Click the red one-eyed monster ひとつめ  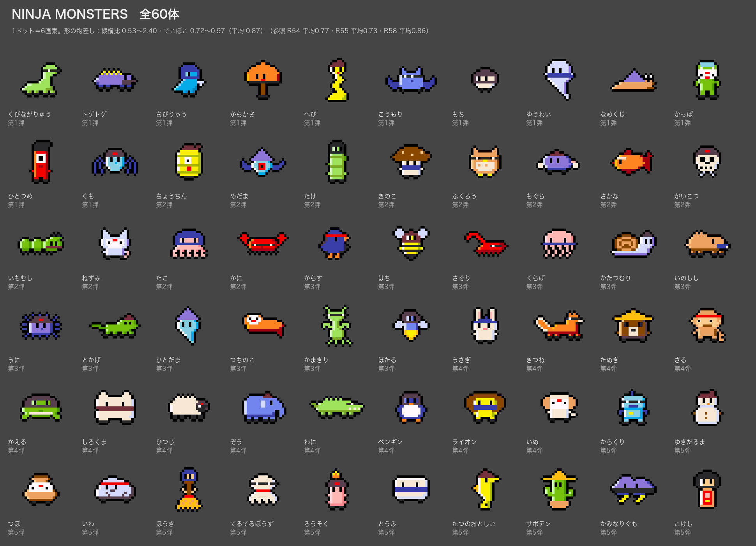coord(41,162)
